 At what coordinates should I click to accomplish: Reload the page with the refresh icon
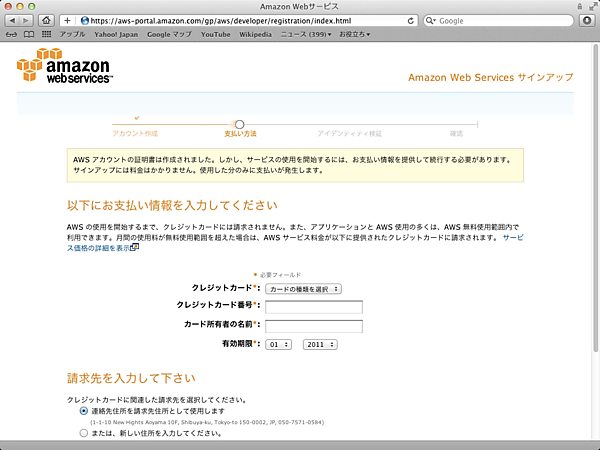click(411, 20)
